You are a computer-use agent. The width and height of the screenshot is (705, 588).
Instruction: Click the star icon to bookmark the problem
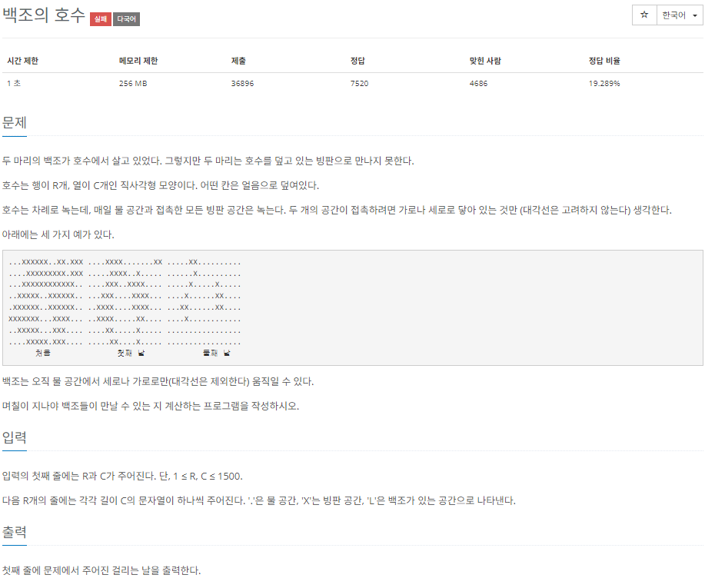(643, 15)
